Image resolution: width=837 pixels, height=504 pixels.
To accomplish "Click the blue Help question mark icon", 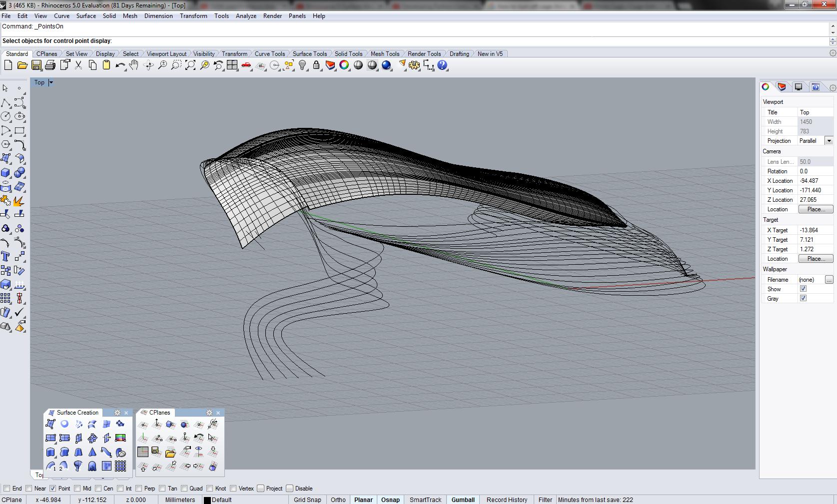I will [x=442, y=65].
